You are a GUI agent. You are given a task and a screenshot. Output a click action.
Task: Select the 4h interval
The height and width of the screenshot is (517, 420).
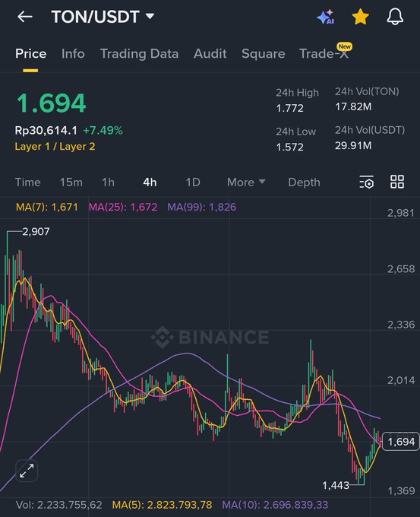click(x=150, y=182)
